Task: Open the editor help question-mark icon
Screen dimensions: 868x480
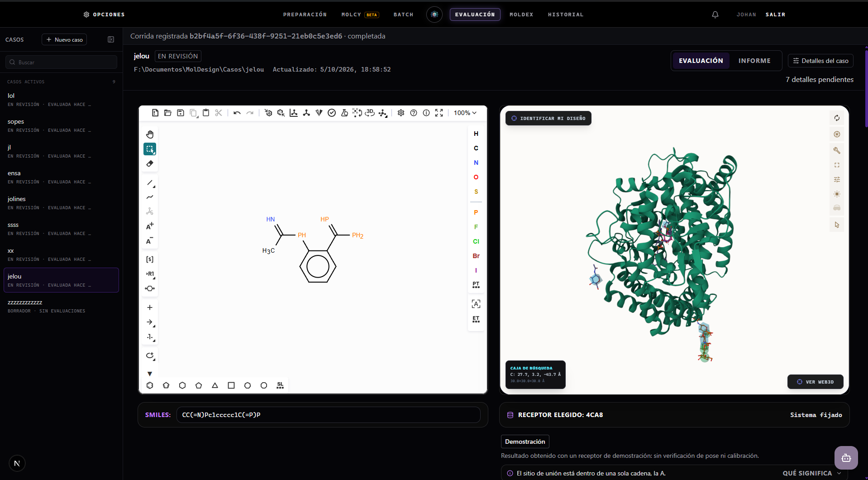Action: tap(414, 113)
